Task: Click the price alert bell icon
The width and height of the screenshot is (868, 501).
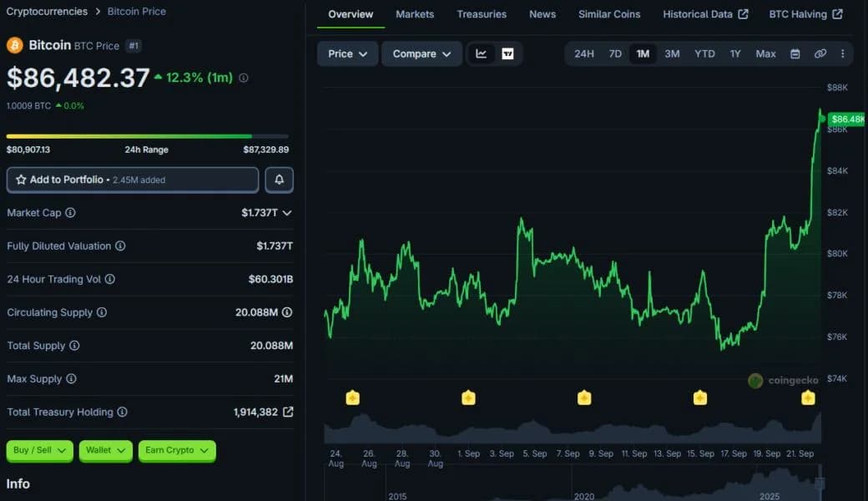Action: pos(279,180)
